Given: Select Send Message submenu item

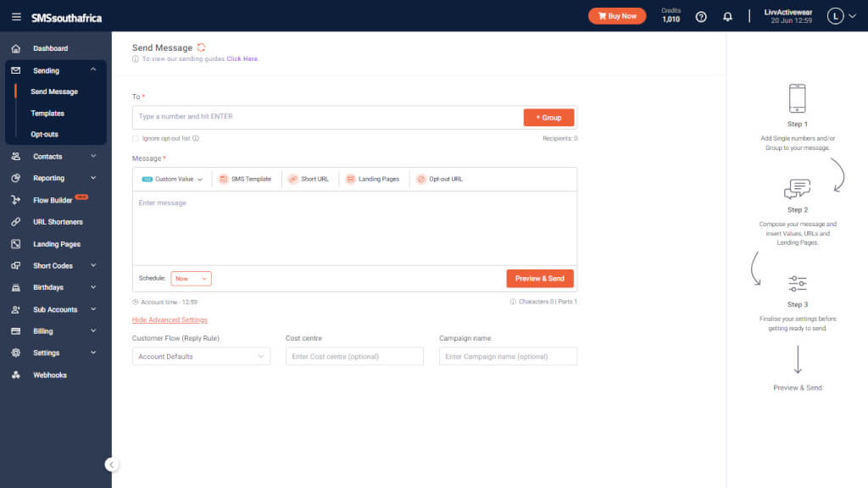Looking at the screenshot, I should click(x=54, y=91).
